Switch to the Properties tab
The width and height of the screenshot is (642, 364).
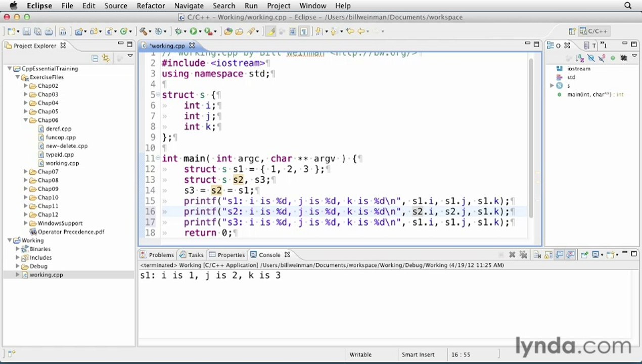pos(227,255)
